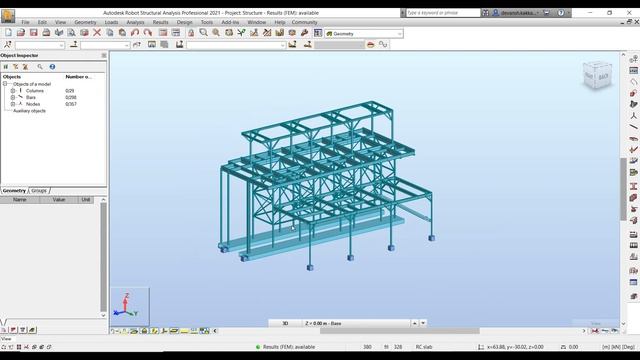
Task: Click the Z = 0.00 m - Base level button
Action: [x=356, y=323]
